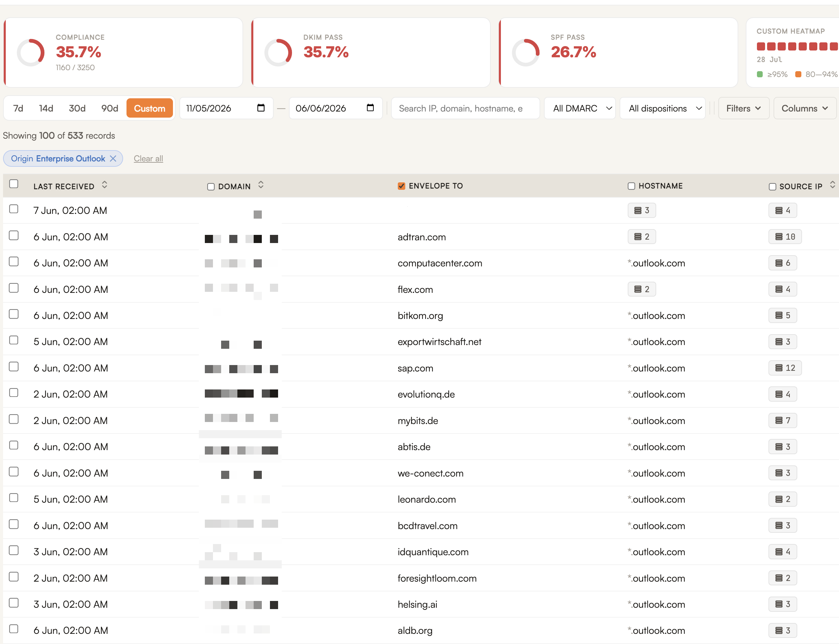Viewport: 839px width, 644px height.
Task: Click the orange 80—94% heatmap legend swatch
Action: tap(798, 74)
